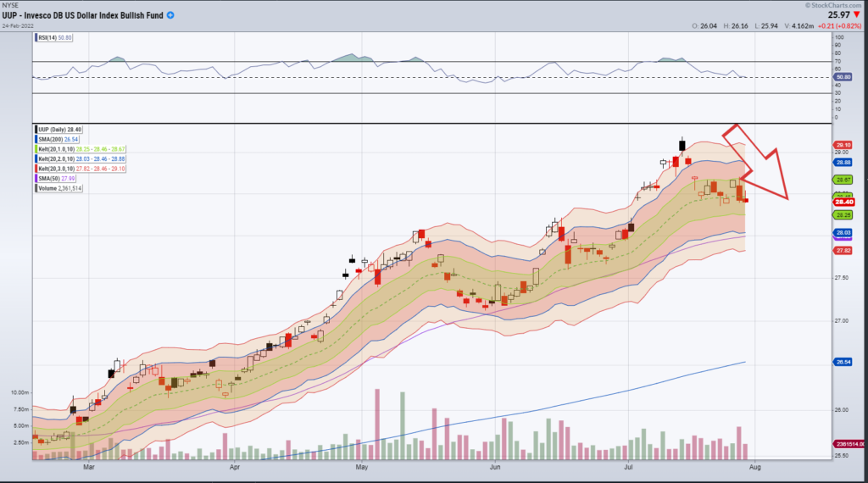Select the RSI(14) 50.80 legend label
The width and height of the screenshot is (868, 483).
coord(53,37)
